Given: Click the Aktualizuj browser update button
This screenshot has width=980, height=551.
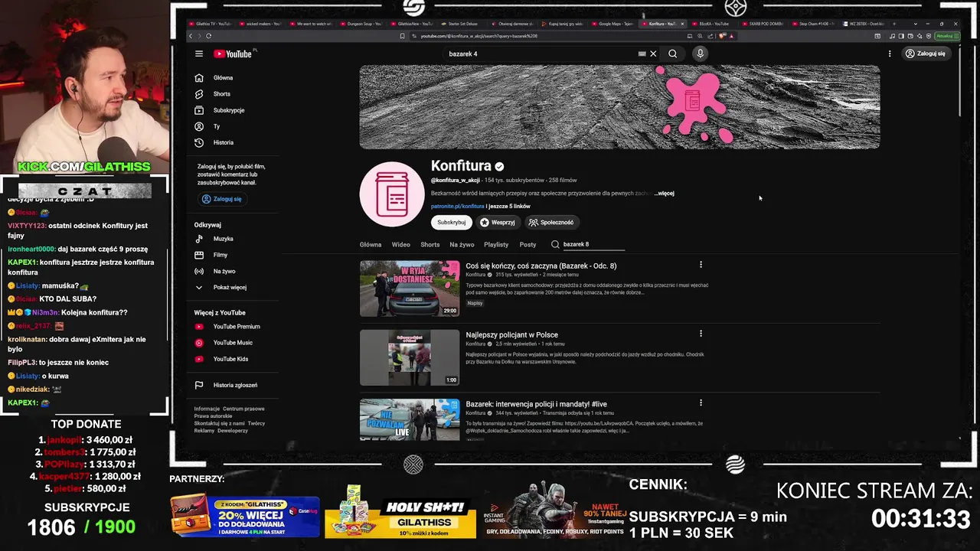Looking at the screenshot, I should (946, 36).
